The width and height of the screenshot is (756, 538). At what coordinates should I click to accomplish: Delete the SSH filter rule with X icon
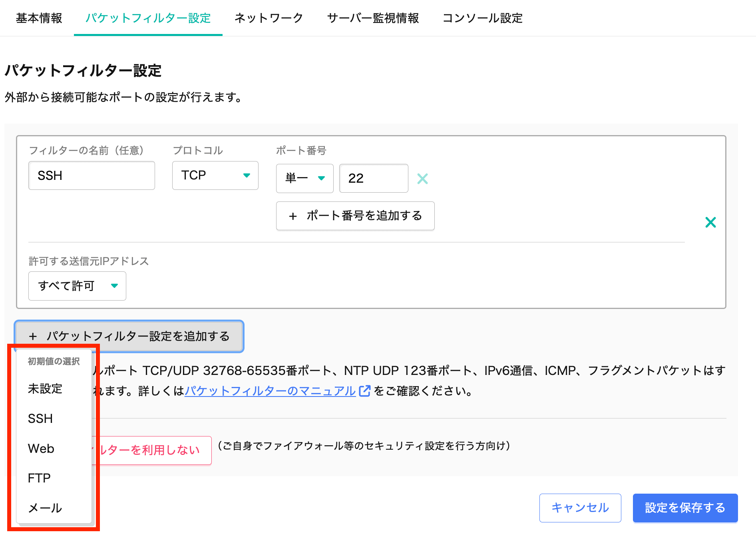tap(710, 222)
